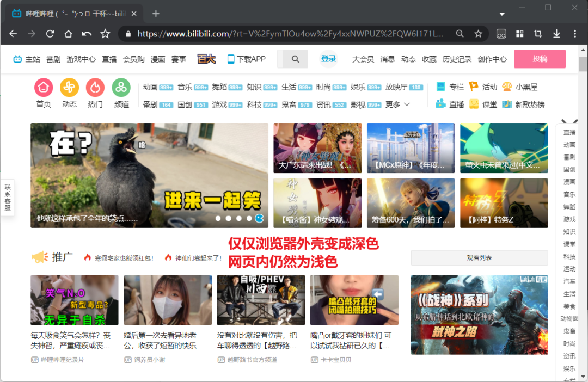Star this page inside the address bar
588x382 pixels.
point(478,34)
